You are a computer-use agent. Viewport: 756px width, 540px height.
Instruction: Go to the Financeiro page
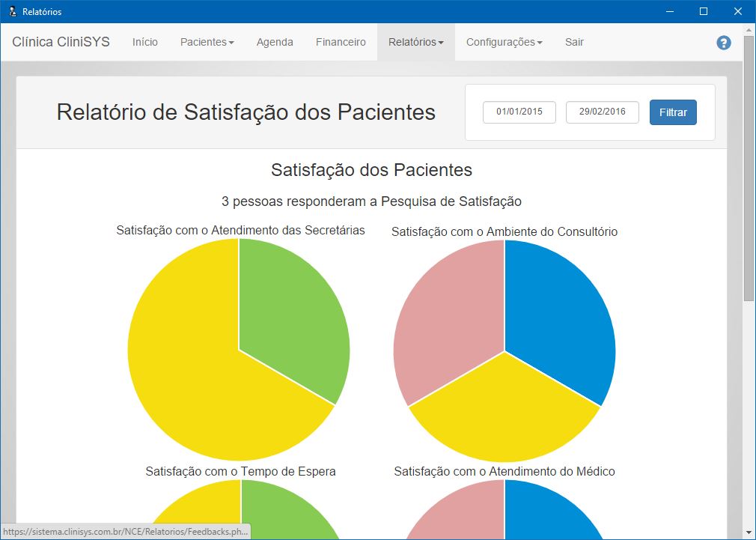click(341, 42)
